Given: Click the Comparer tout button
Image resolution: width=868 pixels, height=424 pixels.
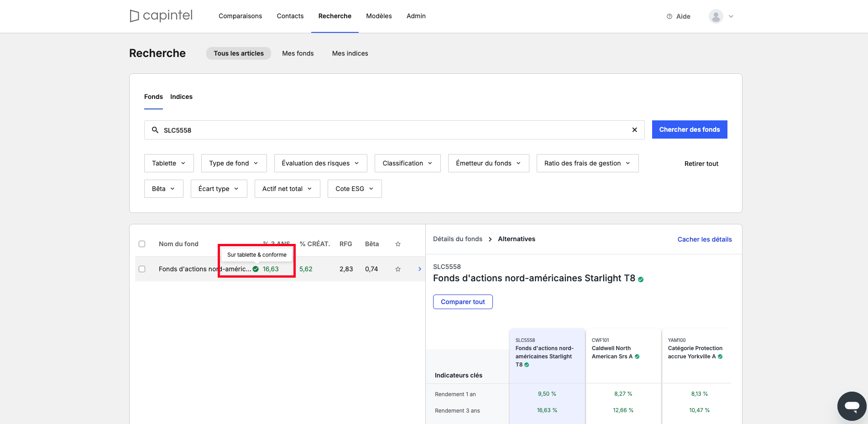Looking at the screenshot, I should coord(463,302).
